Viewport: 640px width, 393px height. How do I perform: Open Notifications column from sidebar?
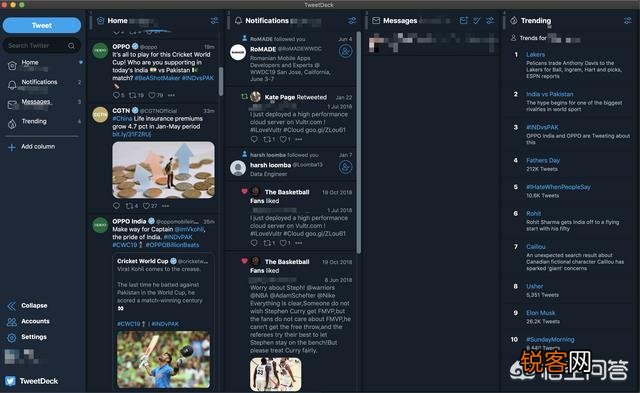coord(39,82)
